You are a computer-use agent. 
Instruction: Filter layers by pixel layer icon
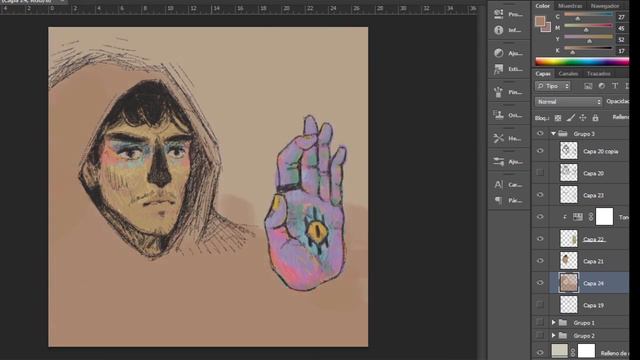click(x=588, y=86)
